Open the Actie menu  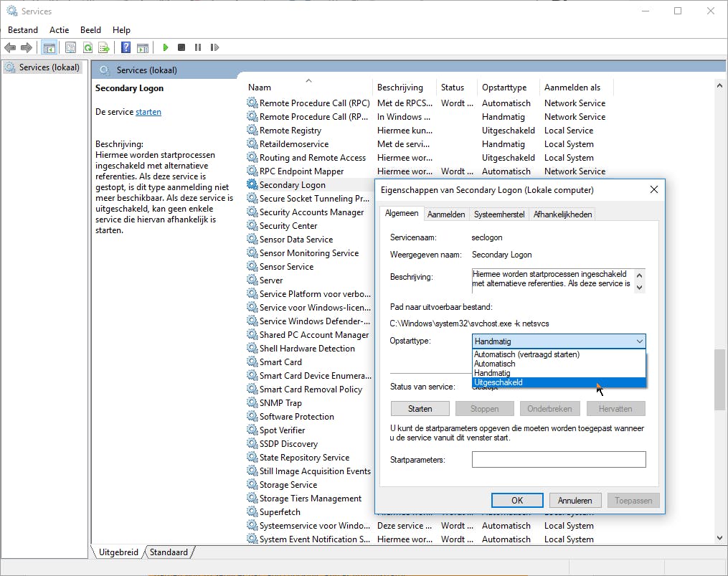[60, 30]
